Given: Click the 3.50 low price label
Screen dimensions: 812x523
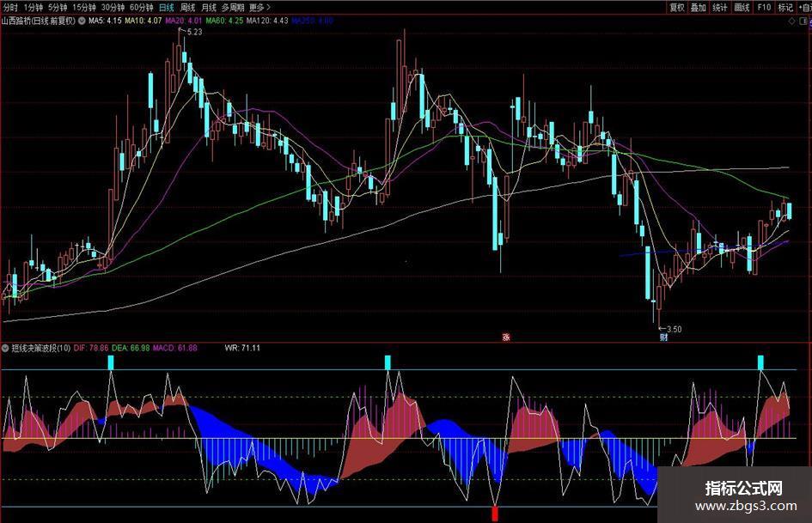Looking at the screenshot, I should [x=674, y=329].
